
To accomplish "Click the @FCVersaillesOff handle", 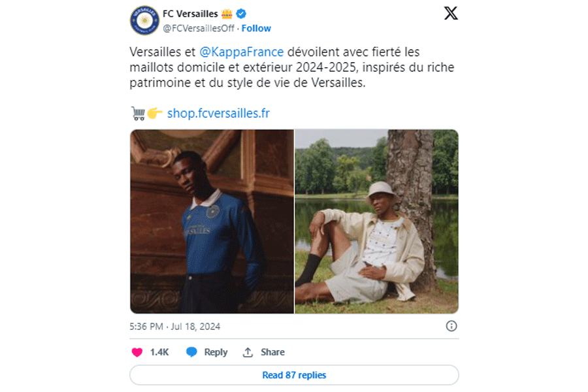I will point(199,29).
